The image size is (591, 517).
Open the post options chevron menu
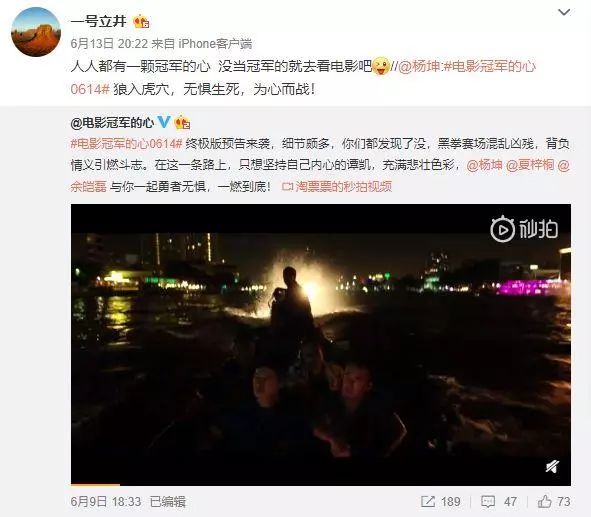pos(563,12)
